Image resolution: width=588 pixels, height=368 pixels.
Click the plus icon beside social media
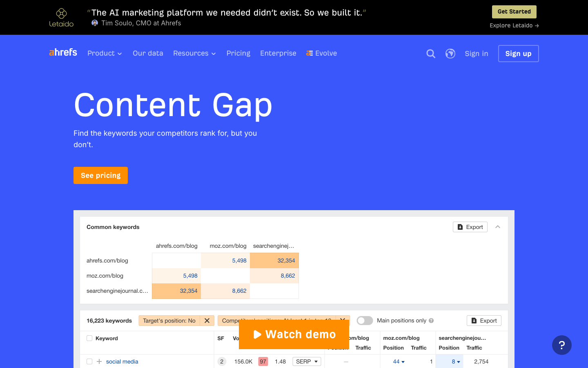point(99,361)
